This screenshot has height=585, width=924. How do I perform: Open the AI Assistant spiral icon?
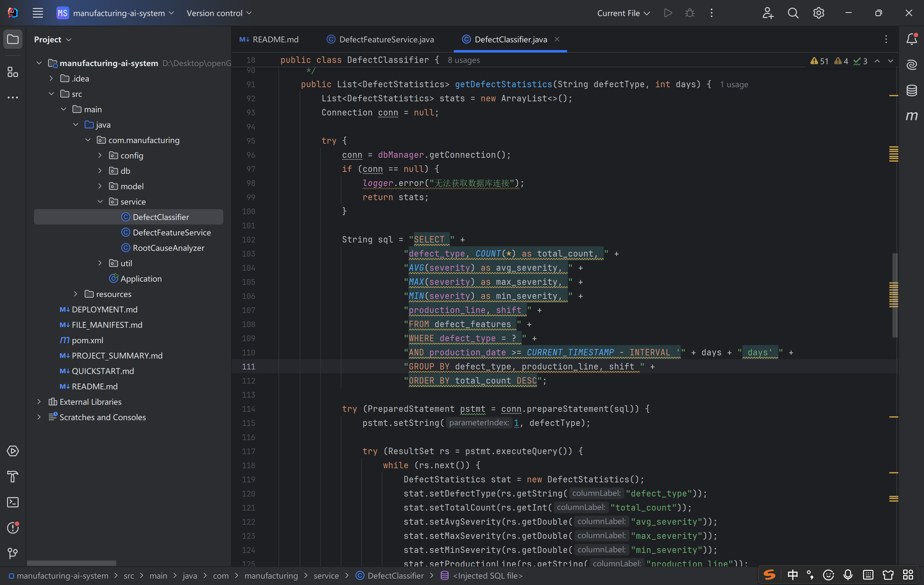(911, 64)
